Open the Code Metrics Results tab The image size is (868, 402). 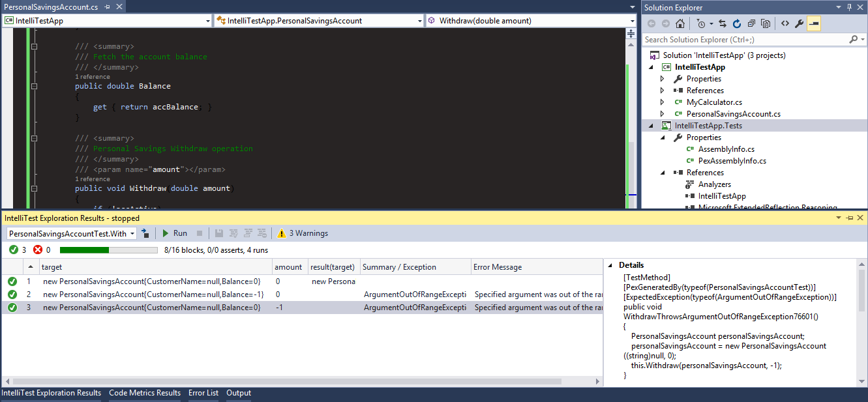pyautogui.click(x=145, y=393)
